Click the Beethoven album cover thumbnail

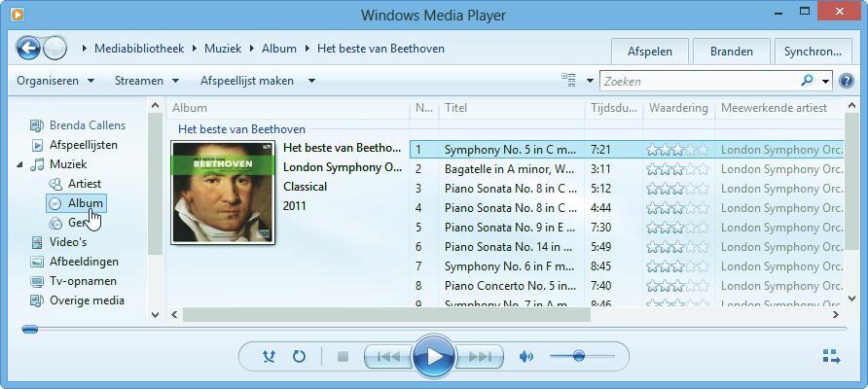tap(223, 192)
